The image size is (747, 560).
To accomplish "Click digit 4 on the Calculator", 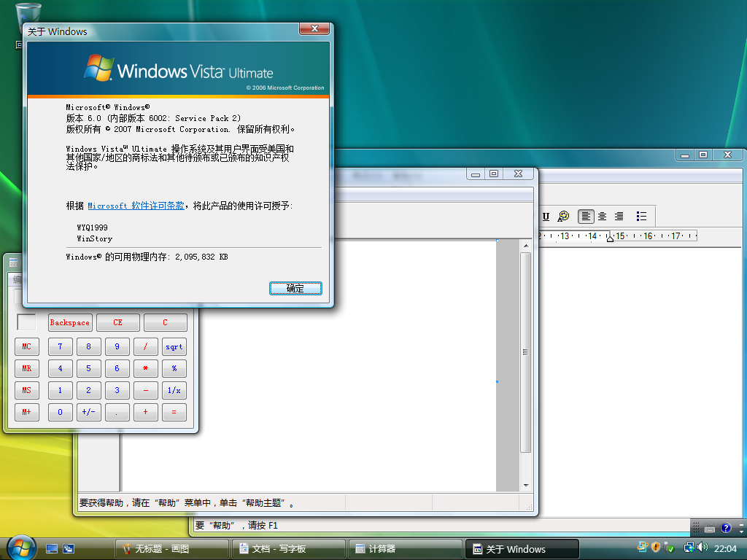I will pyautogui.click(x=60, y=368).
